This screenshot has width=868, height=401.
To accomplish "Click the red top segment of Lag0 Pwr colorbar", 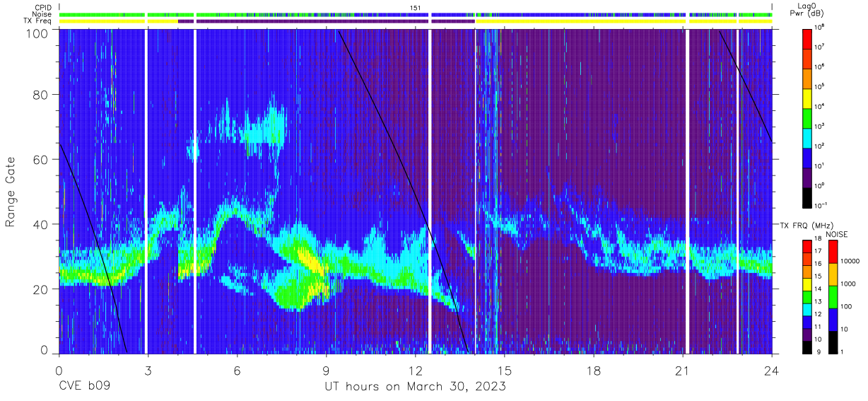I will click(809, 37).
